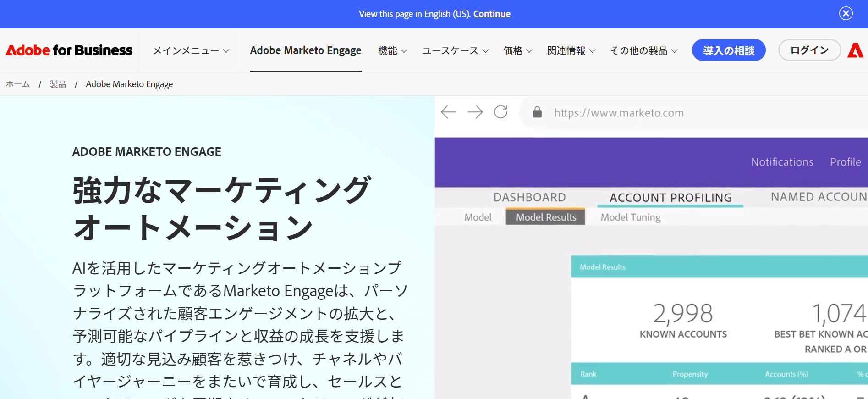The height and width of the screenshot is (399, 868).
Task: Click the browser forward arrow icon
Action: point(475,112)
